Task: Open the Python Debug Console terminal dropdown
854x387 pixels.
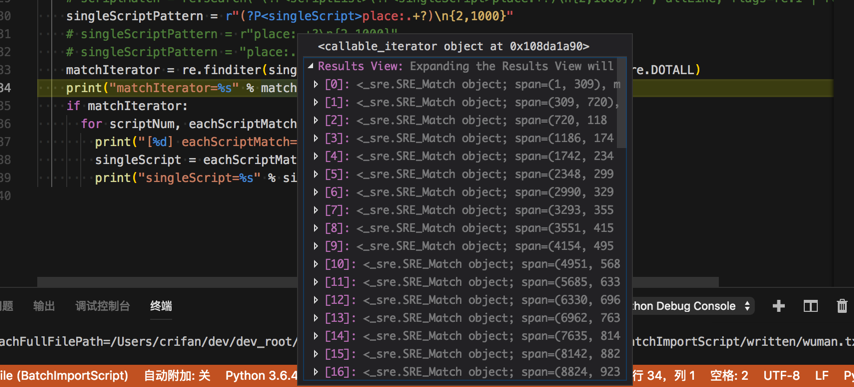Action: (693, 306)
